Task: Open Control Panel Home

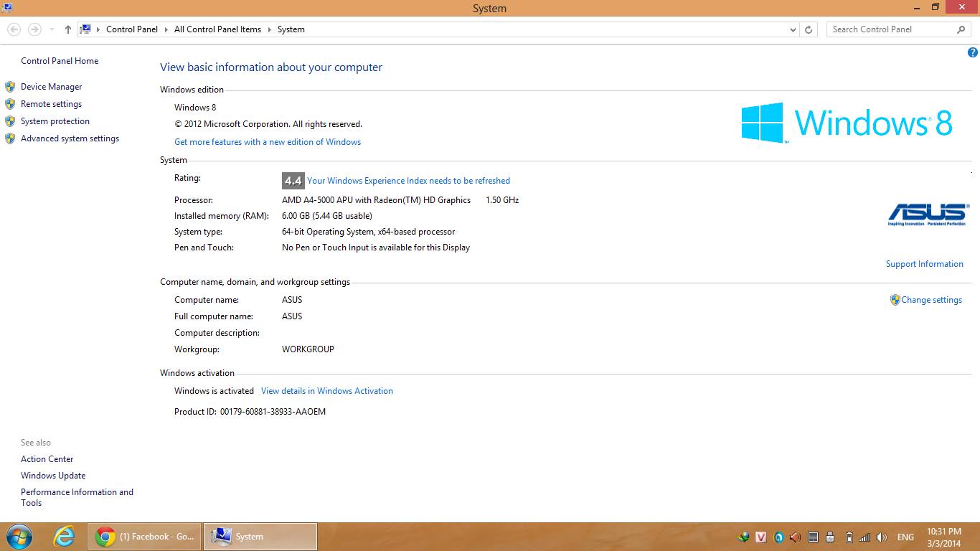Action: (60, 61)
